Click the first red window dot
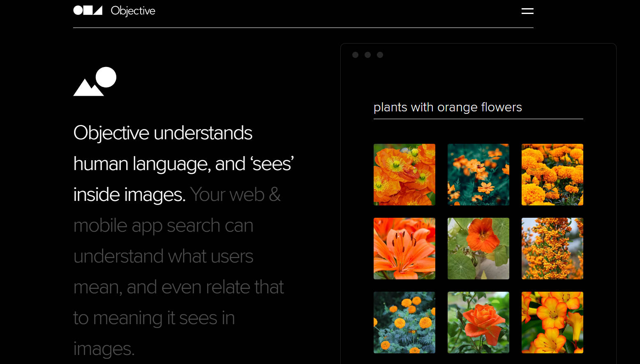This screenshot has height=364, width=640. [355, 54]
